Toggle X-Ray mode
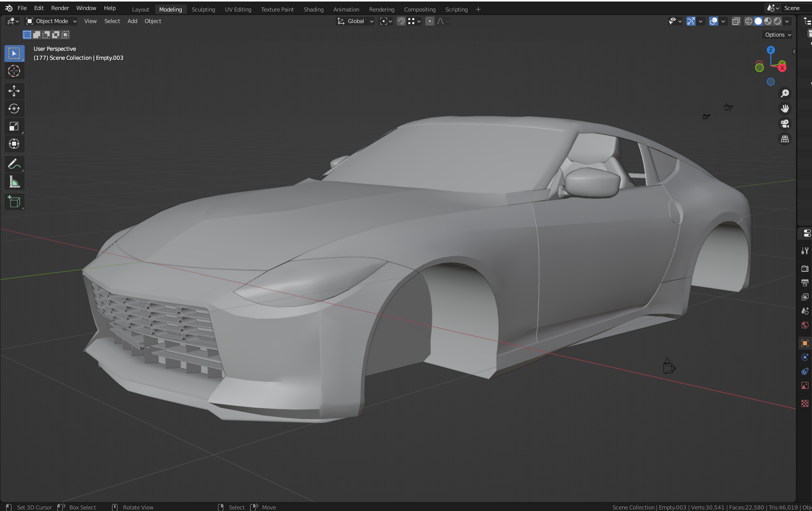Viewport: 812px width, 511px height. [x=736, y=21]
